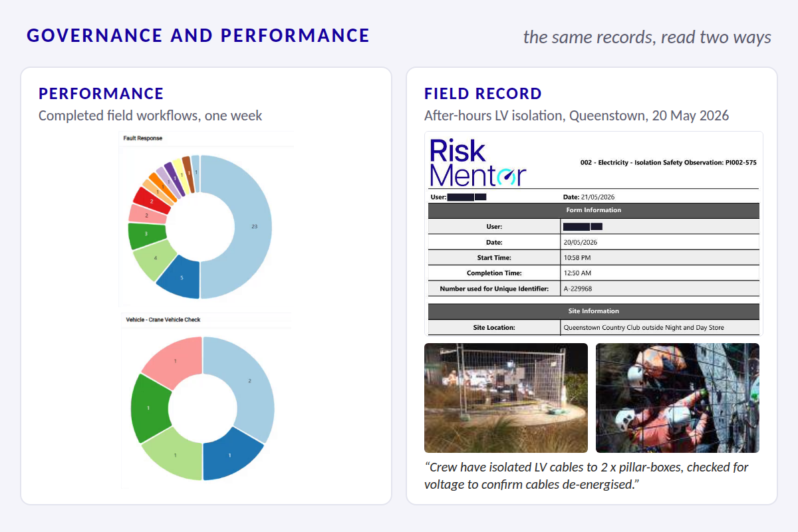Click the "12:50 AM" value cell
This screenshot has width=798, height=532.
coord(660,273)
